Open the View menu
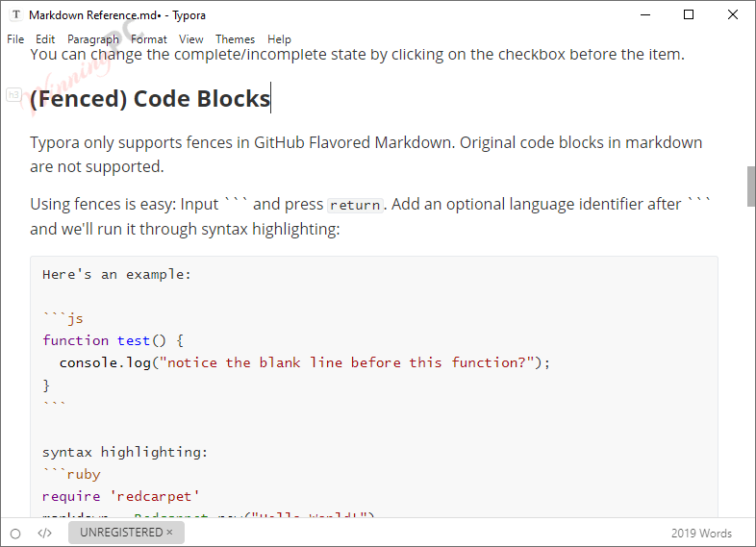This screenshot has width=756, height=547. (191, 39)
